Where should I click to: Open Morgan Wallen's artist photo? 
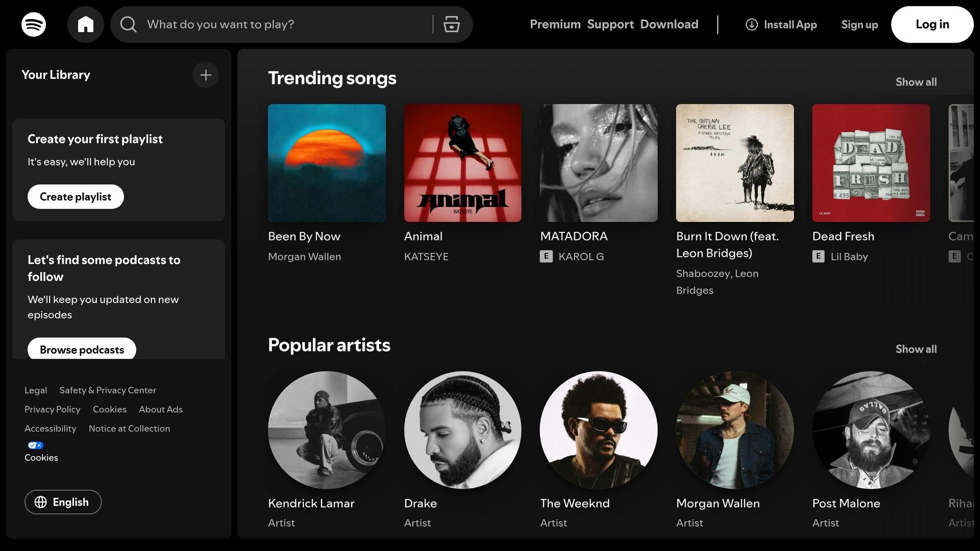click(735, 430)
